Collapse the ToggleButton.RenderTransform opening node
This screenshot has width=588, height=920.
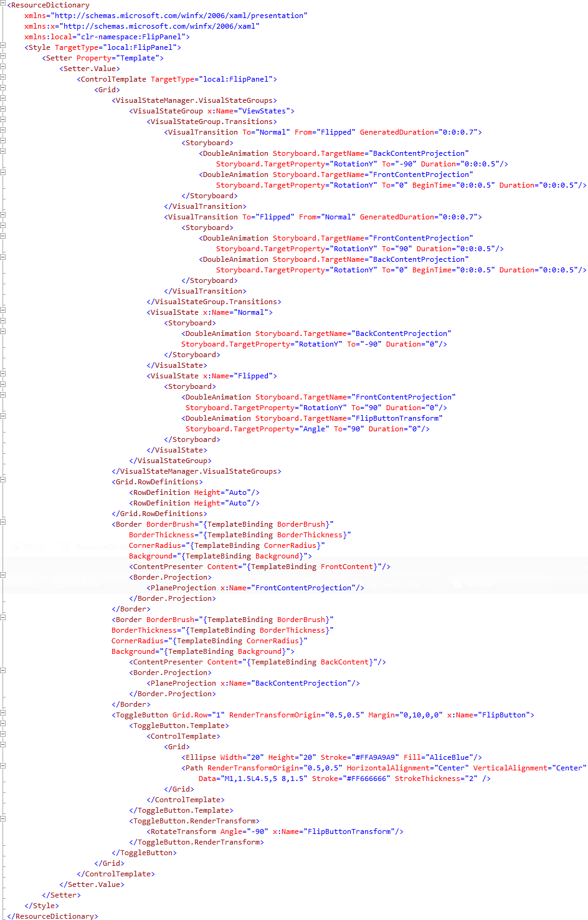(3, 819)
